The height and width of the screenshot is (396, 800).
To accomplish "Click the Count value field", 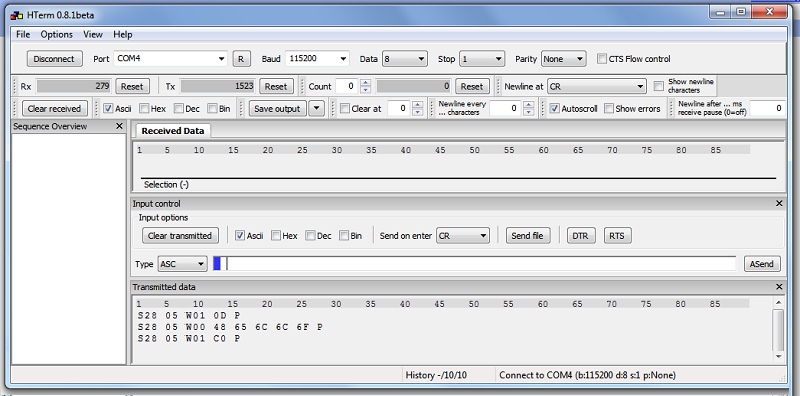I will point(347,86).
